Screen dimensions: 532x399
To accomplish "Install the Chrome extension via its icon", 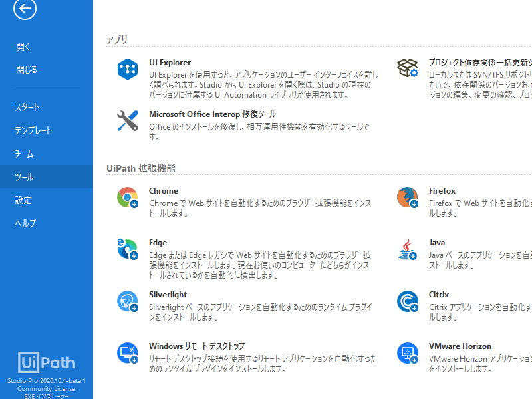I will coord(128,198).
